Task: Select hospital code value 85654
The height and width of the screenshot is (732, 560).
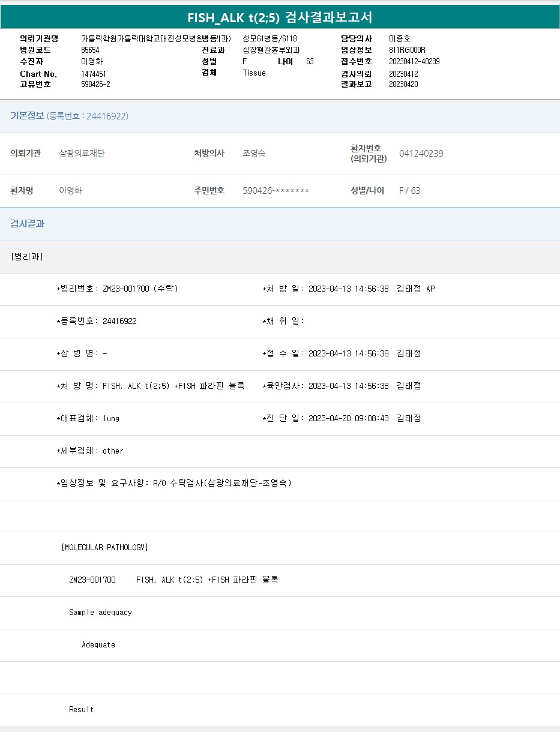Action: pos(90,50)
